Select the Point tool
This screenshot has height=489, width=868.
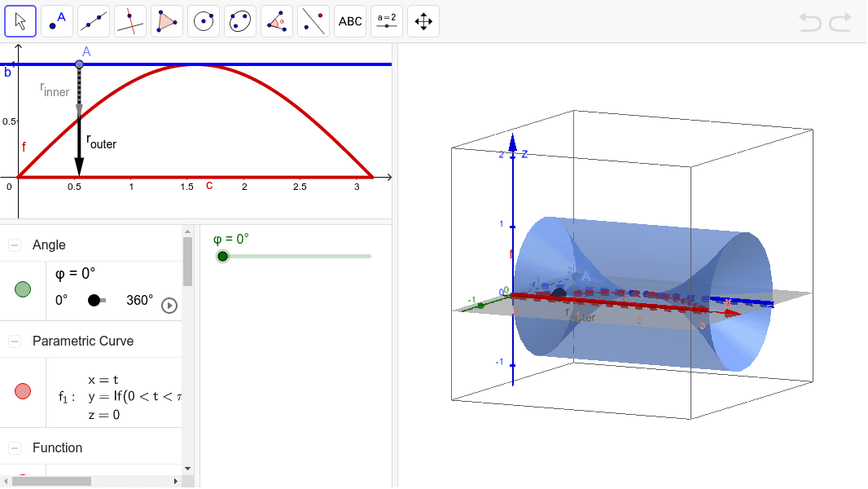(56, 20)
